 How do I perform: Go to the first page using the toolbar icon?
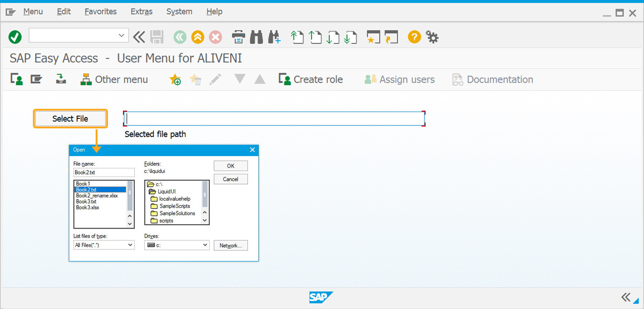click(297, 36)
